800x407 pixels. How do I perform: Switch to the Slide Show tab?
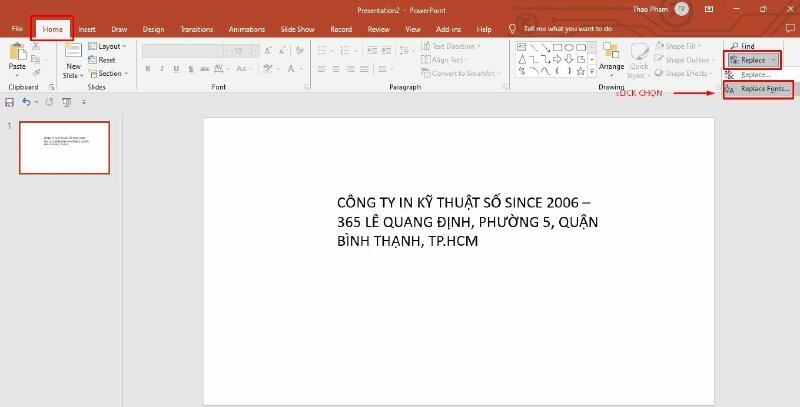tap(297, 29)
